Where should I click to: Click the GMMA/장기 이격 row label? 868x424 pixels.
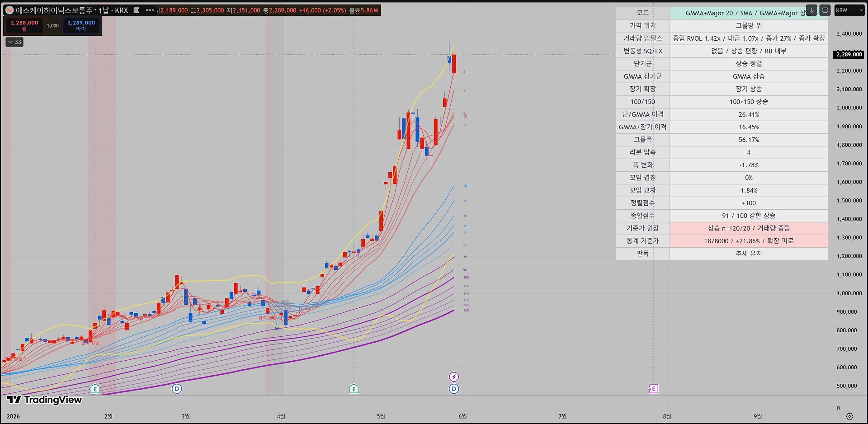click(642, 127)
